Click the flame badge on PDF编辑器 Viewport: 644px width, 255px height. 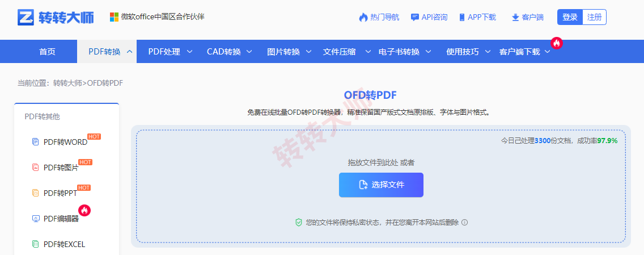[x=84, y=211]
